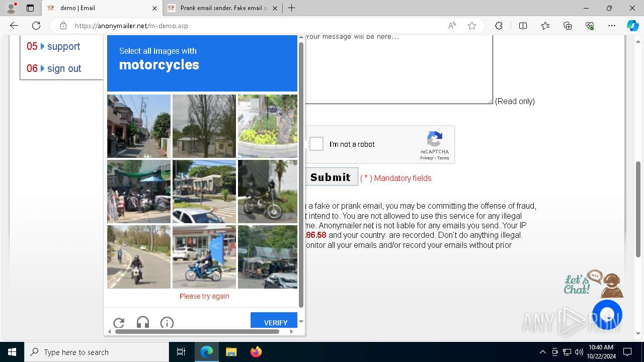Switch to audio captcha challenge
Viewport: 644px width, 362px height.
(143, 323)
